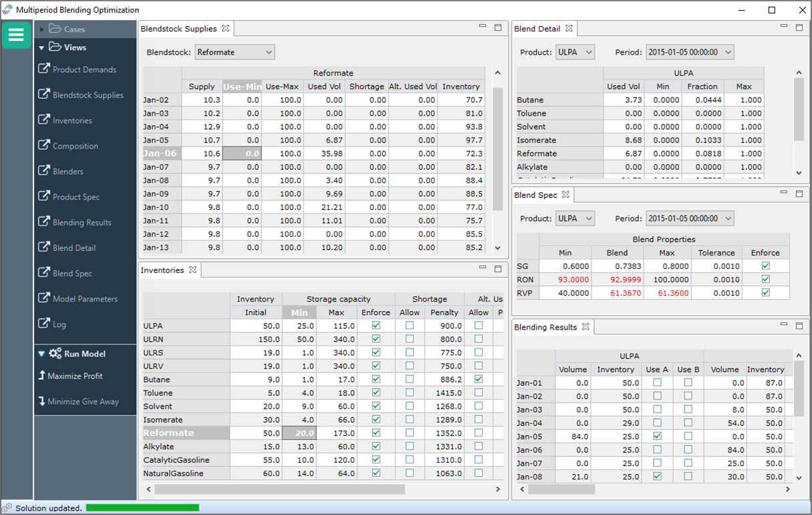Screen dimensions: 812x515
Task: Run Maximize Profit
Action: pos(74,376)
